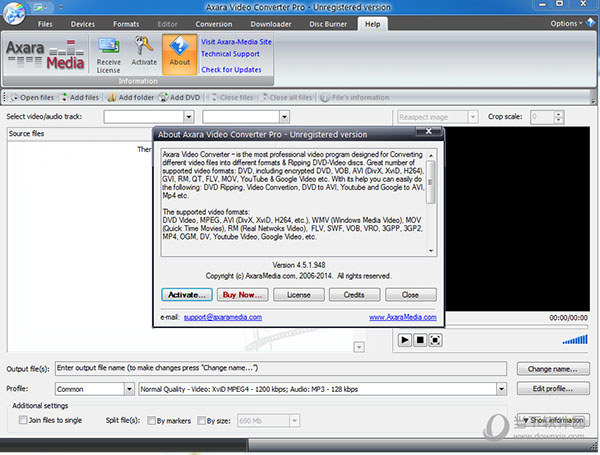
Task: Click the Source files column header
Action: (x=80, y=134)
